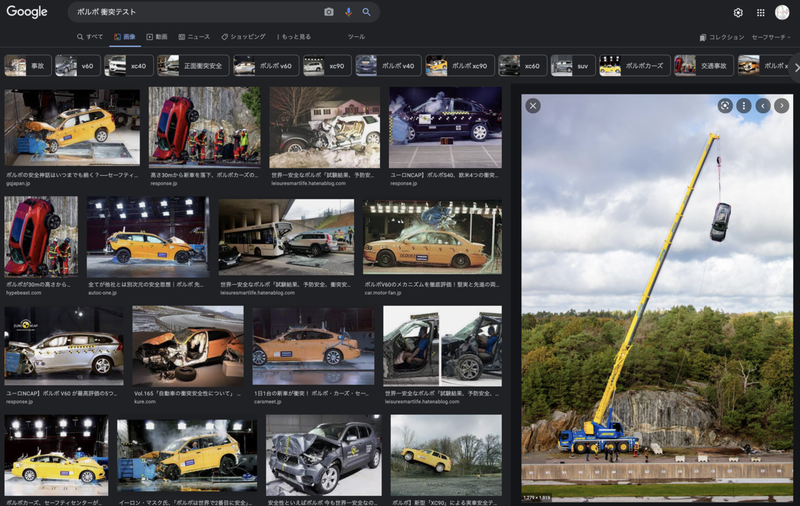Switch to the ニュース tab
800x506 pixels.
pos(194,37)
